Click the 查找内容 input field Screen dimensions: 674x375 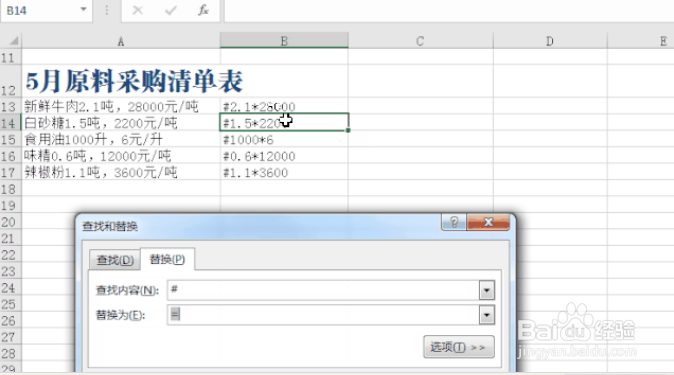coord(323,290)
